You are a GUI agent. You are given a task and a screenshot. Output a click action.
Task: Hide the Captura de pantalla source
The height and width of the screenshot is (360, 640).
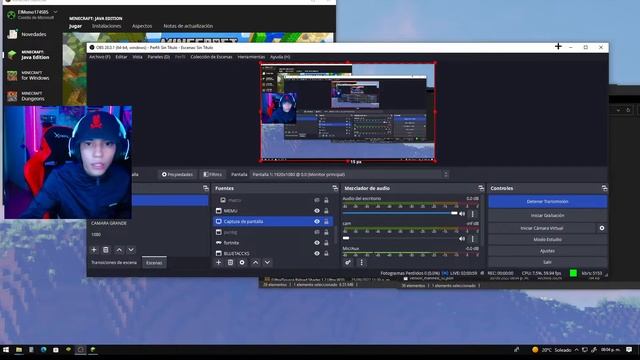coord(317,222)
